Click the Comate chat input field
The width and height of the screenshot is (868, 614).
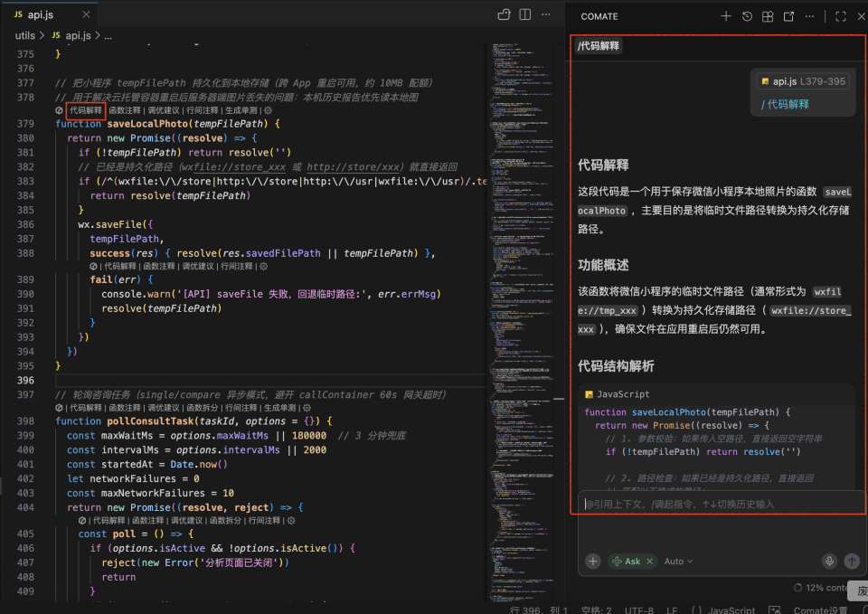[x=722, y=505]
